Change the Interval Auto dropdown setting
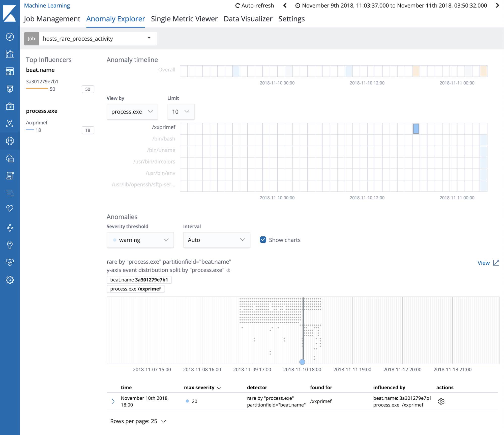Image resolution: width=504 pixels, height=435 pixels. (216, 240)
